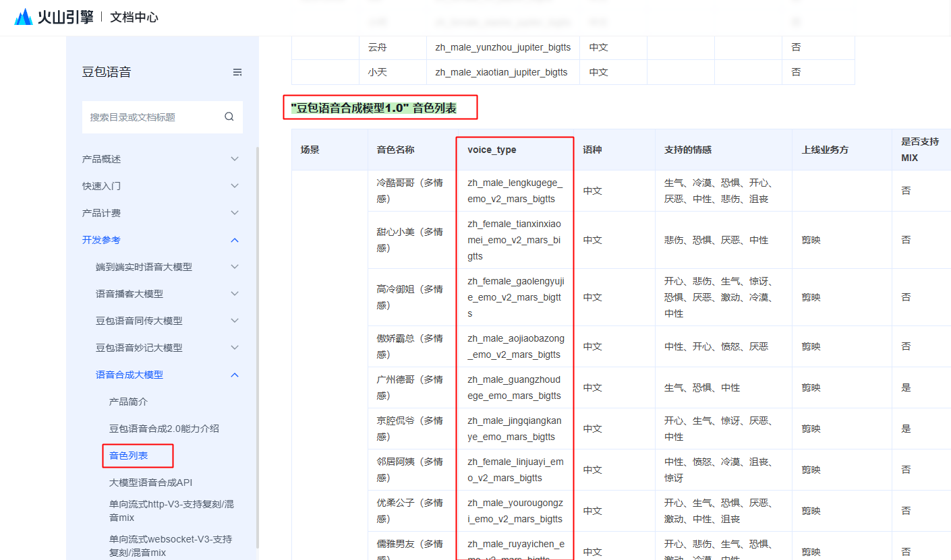Click zh_male_yourougongzi_emo_v2_mars_bigtts cell
Viewport: 951px width, 560px height.
(x=515, y=511)
